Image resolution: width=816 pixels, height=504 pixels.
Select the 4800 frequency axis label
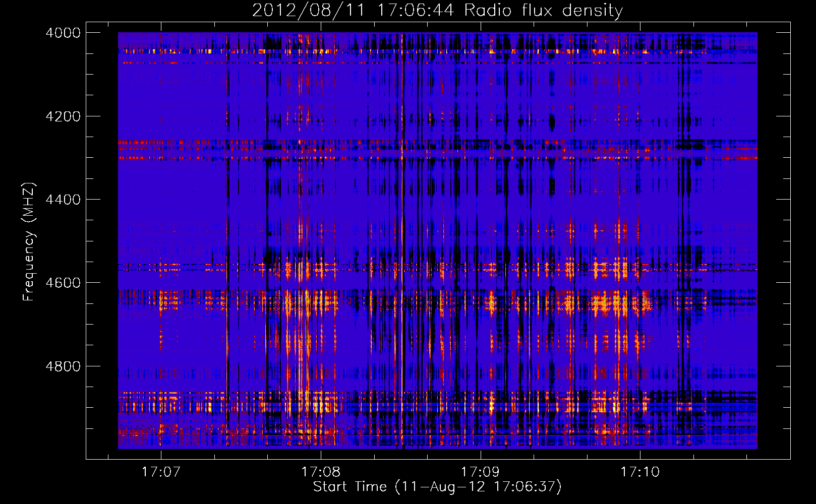tap(63, 366)
